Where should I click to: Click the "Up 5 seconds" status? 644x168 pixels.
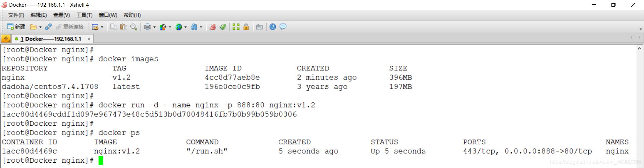point(398,151)
